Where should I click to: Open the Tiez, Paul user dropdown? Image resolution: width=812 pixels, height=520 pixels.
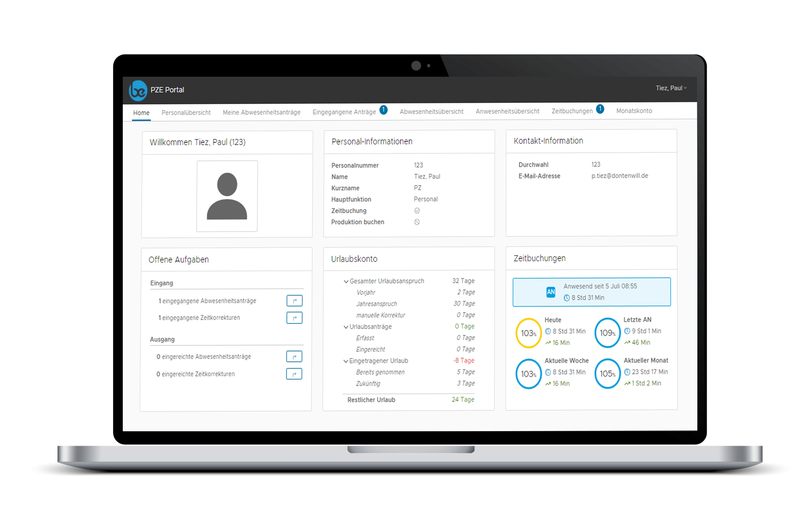tap(671, 88)
